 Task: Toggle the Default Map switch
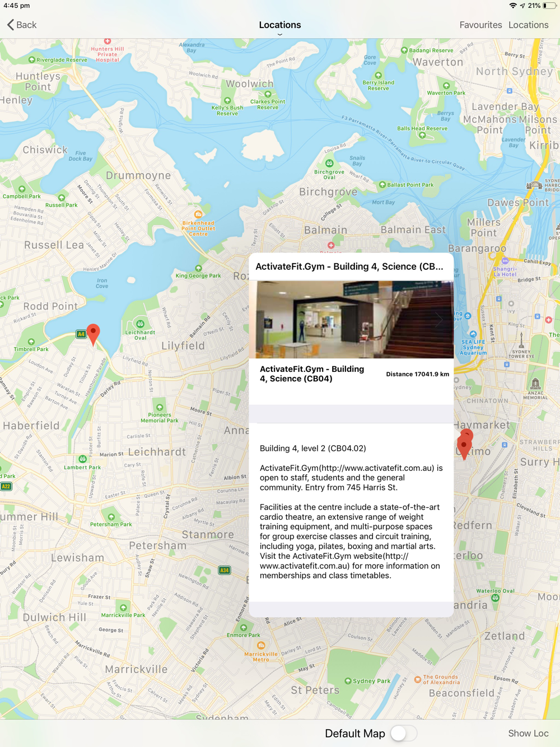pos(404,733)
